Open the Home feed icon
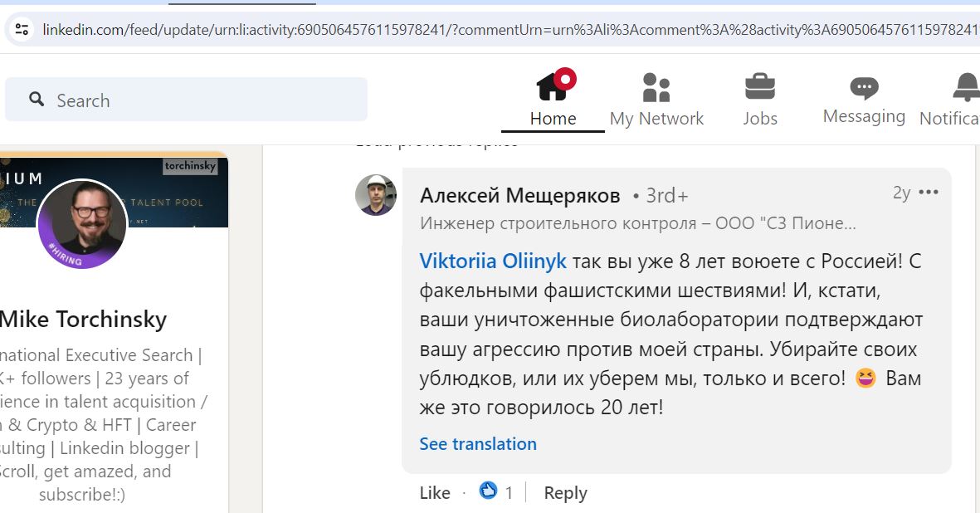Viewport: 980px width, 513px height. pos(553,85)
